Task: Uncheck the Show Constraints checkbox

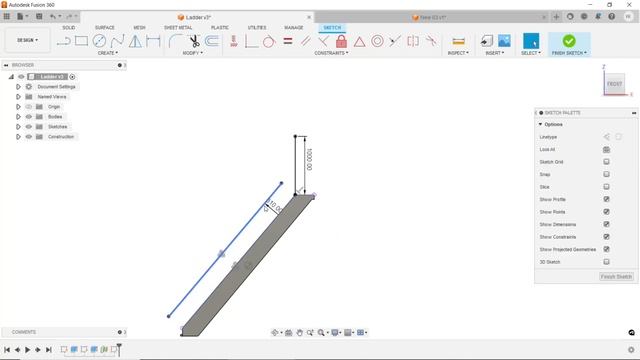Action: coord(606,236)
